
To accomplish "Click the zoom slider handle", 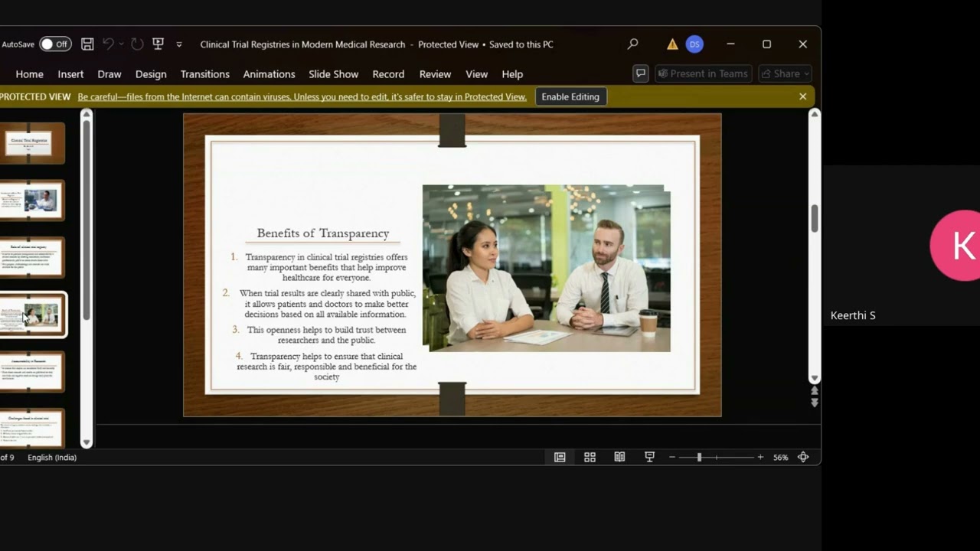I will click(699, 457).
